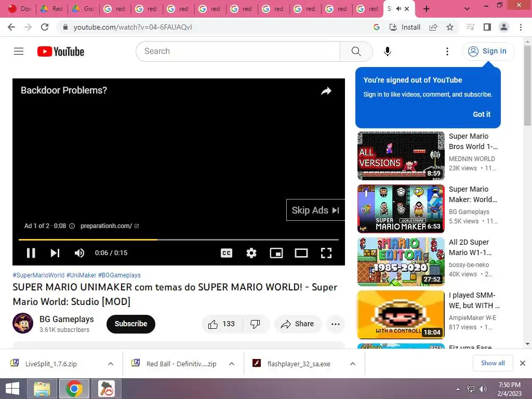Click the share arrow on video overlay

pyautogui.click(x=326, y=91)
